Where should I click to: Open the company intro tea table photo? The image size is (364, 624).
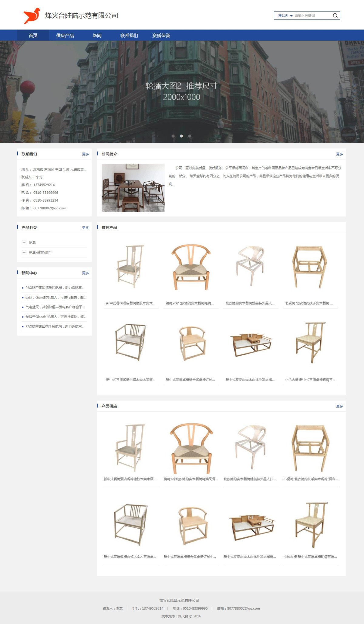tap(133, 188)
